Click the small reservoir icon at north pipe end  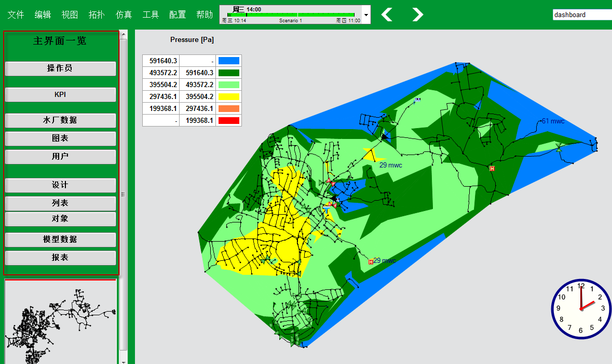(417, 99)
